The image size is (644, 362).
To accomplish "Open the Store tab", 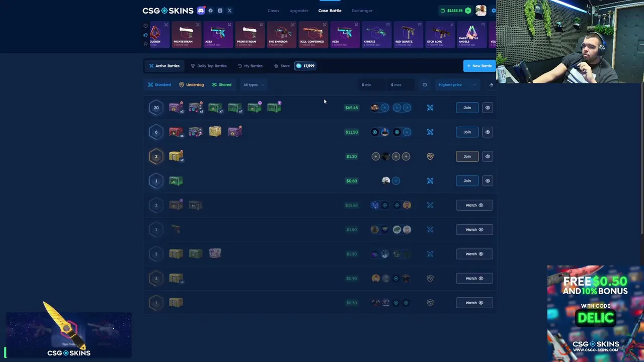I will point(282,66).
